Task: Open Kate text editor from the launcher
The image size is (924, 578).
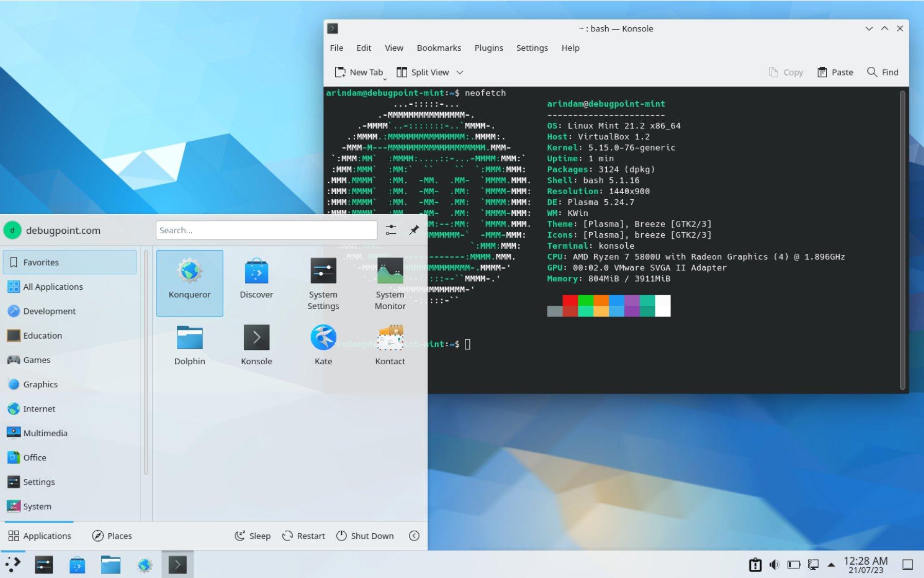Action: 322,344
